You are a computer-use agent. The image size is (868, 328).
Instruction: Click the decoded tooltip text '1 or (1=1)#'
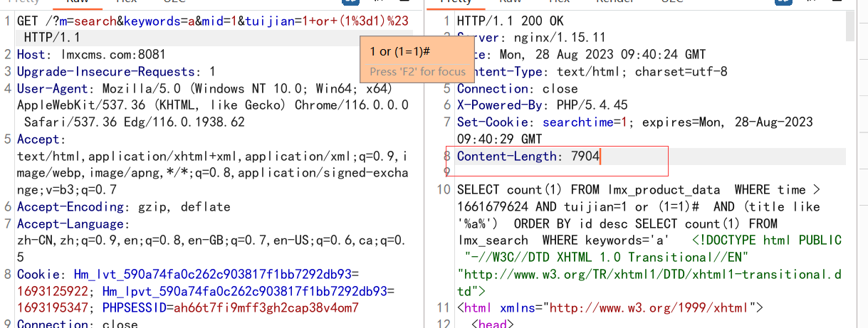click(401, 52)
